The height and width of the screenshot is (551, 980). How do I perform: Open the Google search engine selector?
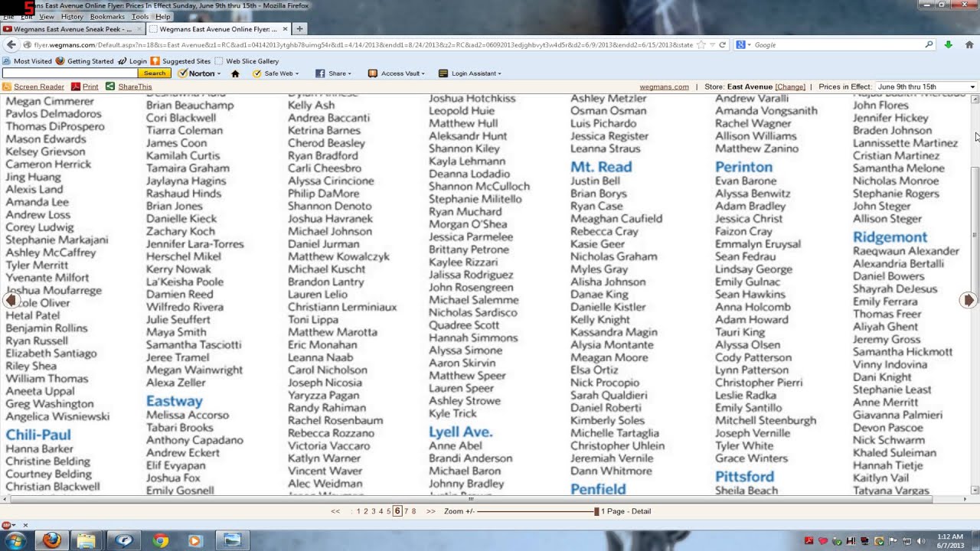743,45
